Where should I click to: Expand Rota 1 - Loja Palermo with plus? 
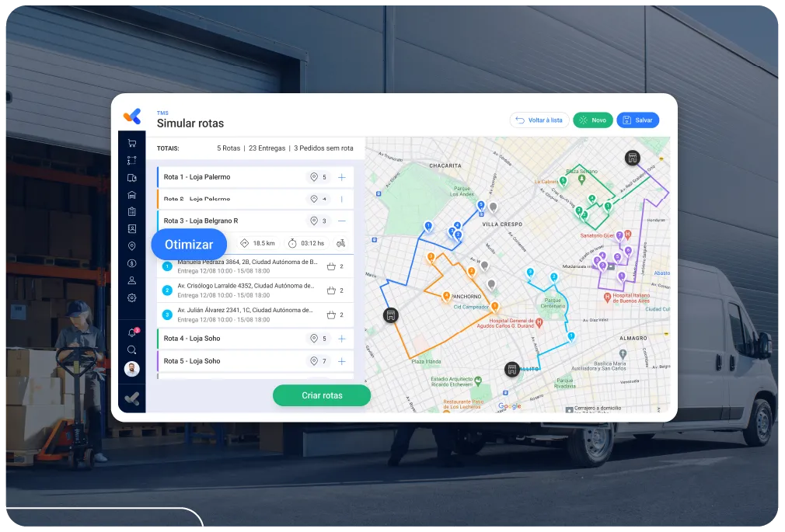pos(342,177)
